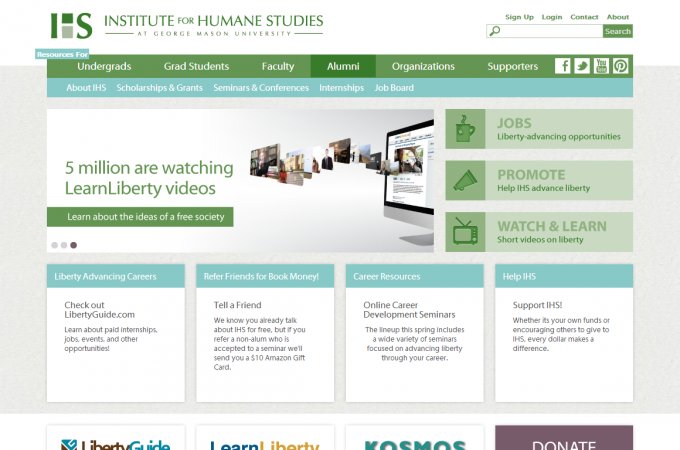
Task: Click the WATCH & LEARN heading
Action: 552,226
